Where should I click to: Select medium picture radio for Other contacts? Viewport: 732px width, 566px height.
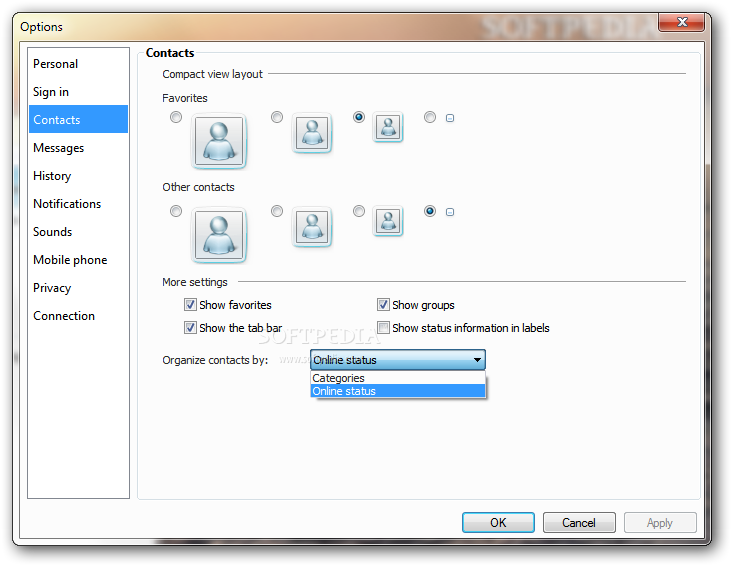277,211
